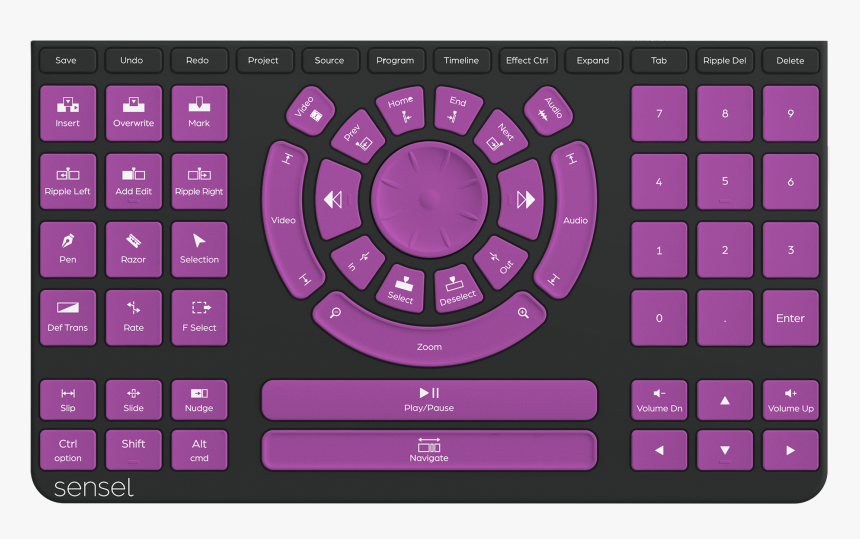Tap the Navigate bar
This screenshot has height=539, width=860.
(429, 450)
